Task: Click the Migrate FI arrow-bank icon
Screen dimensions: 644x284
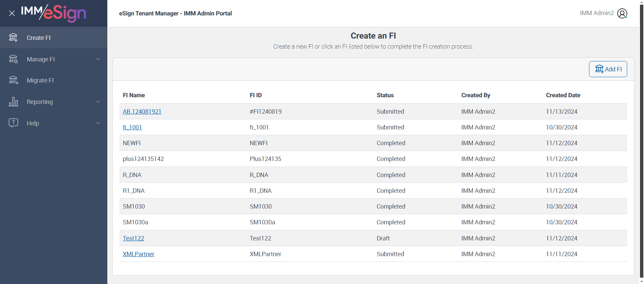Action: click(13, 80)
